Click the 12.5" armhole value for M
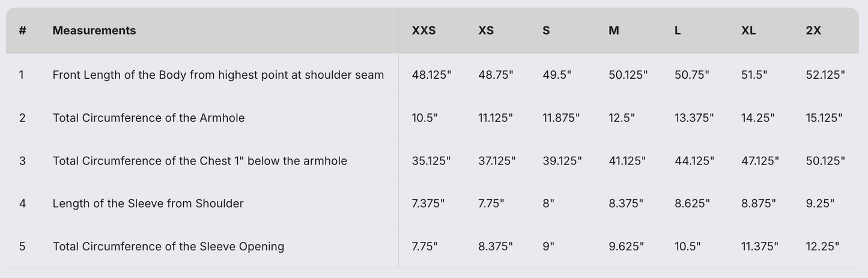This screenshot has height=278, width=868. click(622, 118)
